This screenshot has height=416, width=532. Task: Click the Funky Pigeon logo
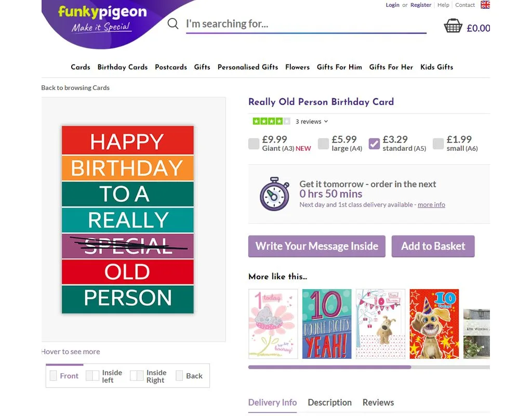point(102,19)
